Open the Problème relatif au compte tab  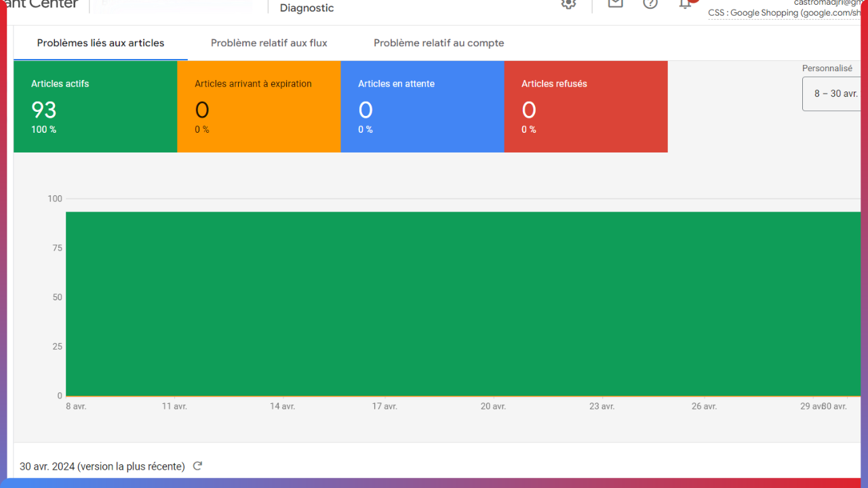(439, 43)
